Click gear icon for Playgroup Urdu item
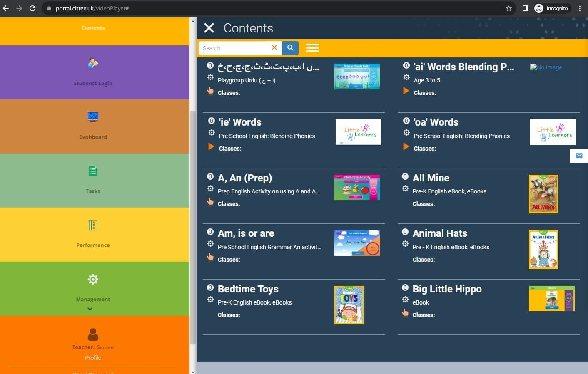Viewport: 588px width, 374px height. pyautogui.click(x=210, y=77)
